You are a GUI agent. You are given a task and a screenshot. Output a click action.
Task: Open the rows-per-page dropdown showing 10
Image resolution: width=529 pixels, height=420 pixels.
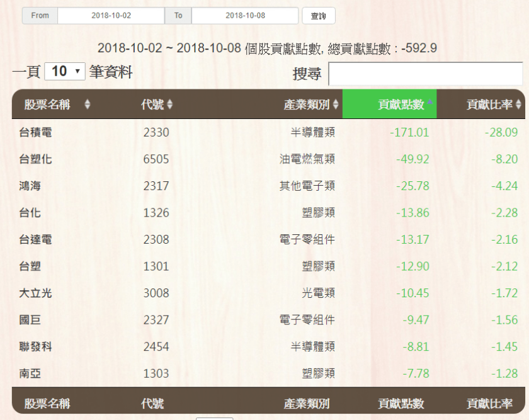point(65,72)
